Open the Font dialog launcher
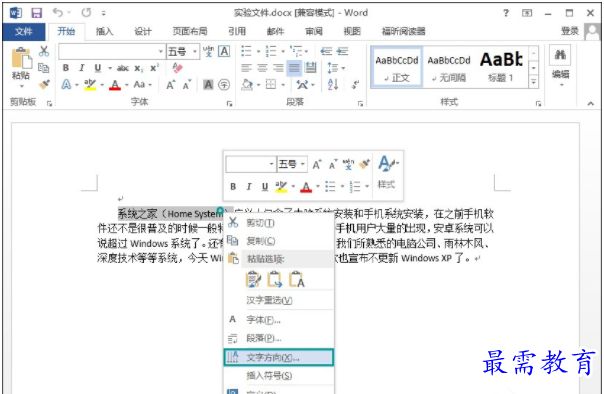Image resolution: width=604 pixels, height=394 pixels. 230,103
